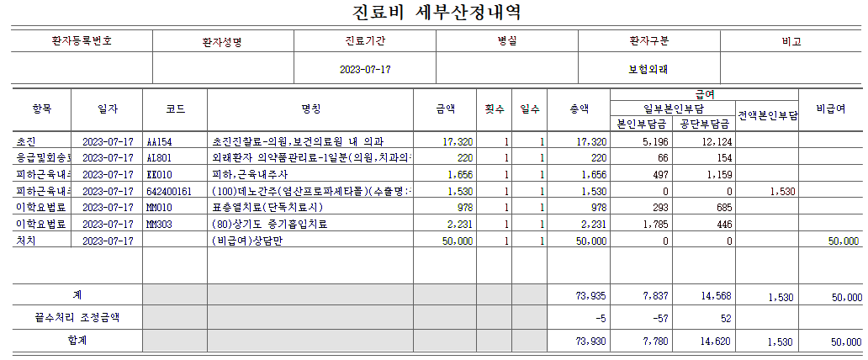Select the 환자등록번호 header cell
Screen dimensions: 868x360
tap(82, 41)
